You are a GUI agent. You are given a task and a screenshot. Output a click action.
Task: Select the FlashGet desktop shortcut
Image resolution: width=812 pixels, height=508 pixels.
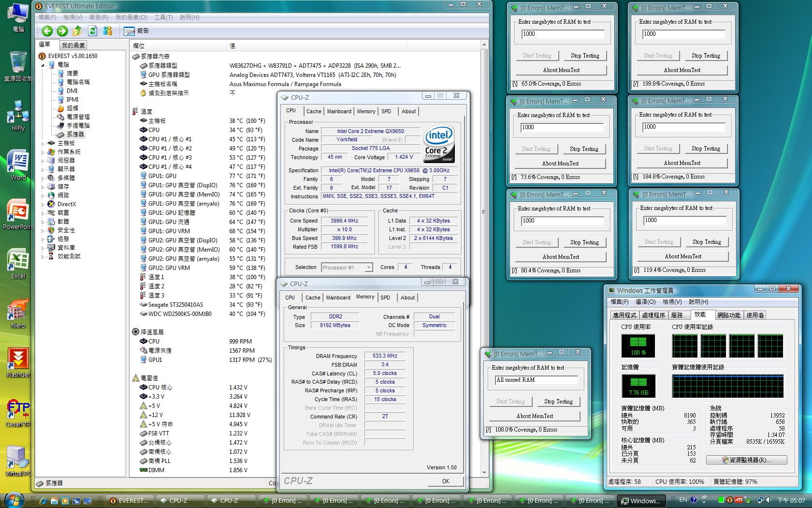coord(18,362)
